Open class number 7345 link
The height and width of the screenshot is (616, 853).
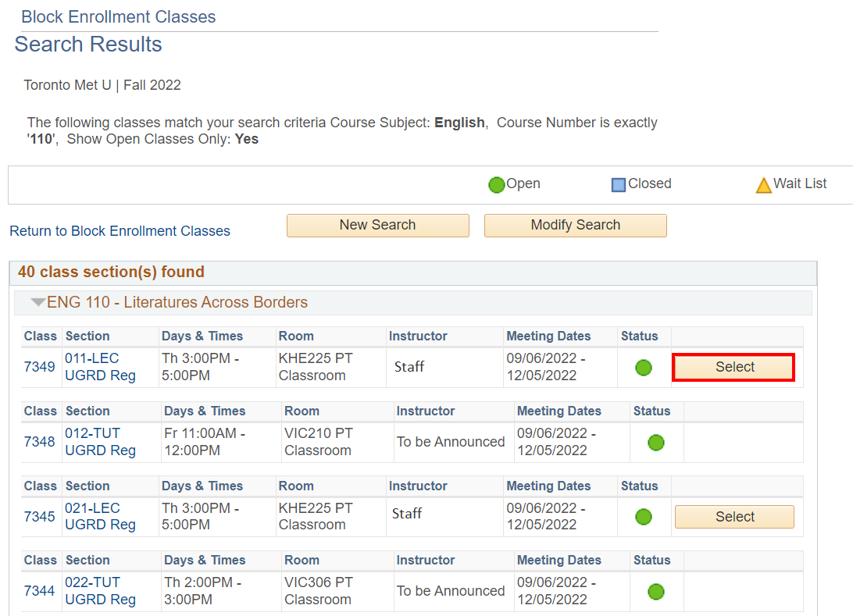[x=39, y=517]
